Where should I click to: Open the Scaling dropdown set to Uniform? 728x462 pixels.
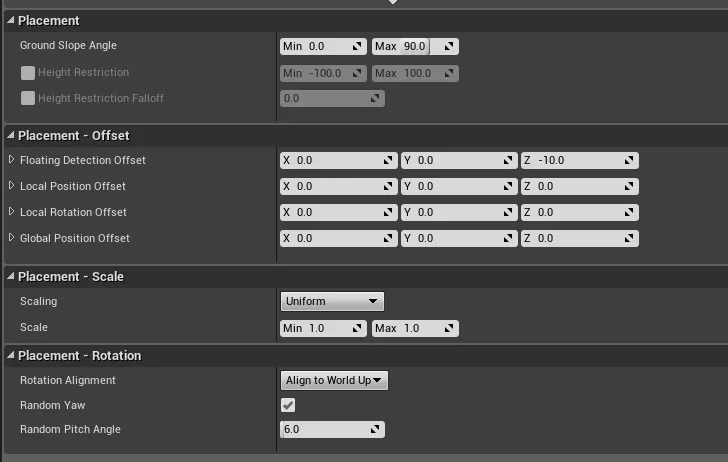(x=332, y=301)
